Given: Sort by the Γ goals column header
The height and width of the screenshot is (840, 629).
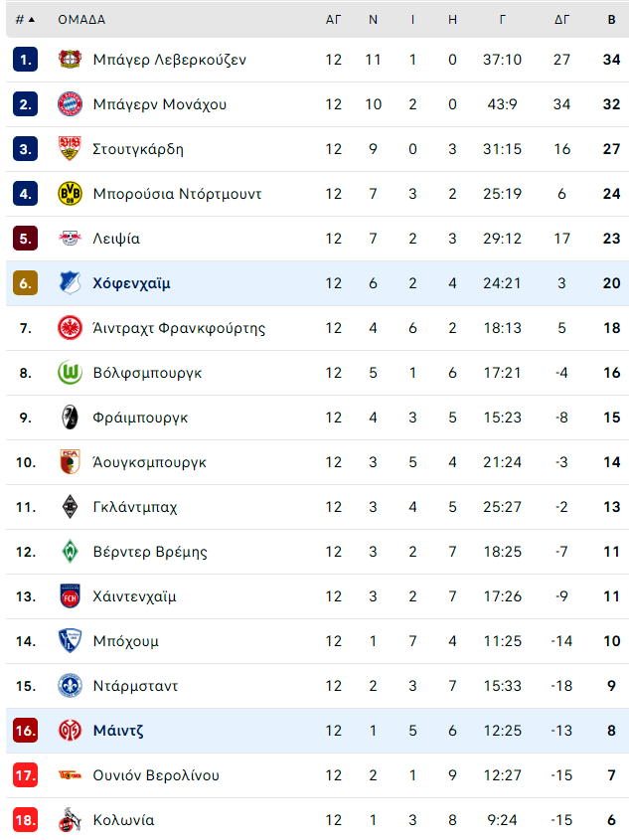Looking at the screenshot, I should (x=502, y=20).
